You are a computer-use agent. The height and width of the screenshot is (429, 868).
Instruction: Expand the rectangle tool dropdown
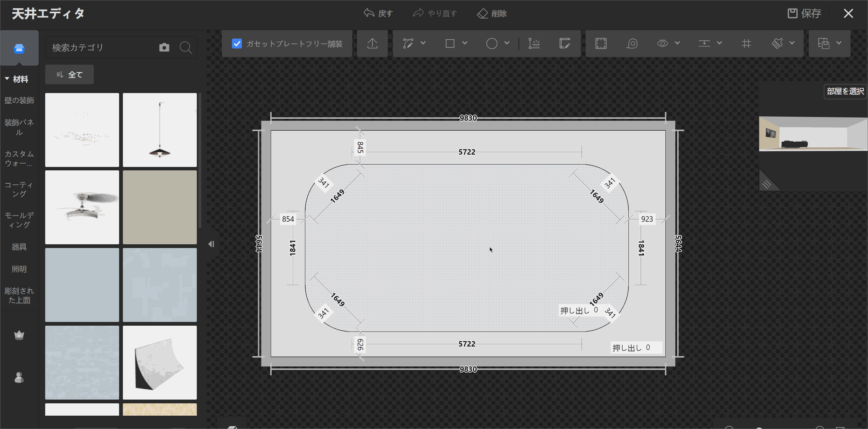[x=464, y=43]
